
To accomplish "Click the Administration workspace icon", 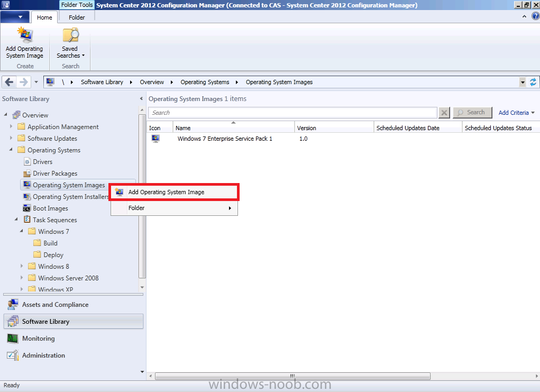I will 13,355.
